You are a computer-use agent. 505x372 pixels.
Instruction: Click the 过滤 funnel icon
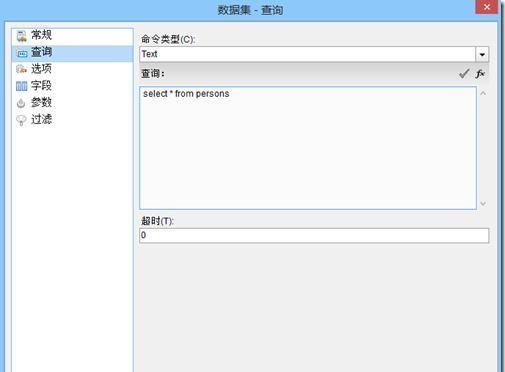[21, 120]
